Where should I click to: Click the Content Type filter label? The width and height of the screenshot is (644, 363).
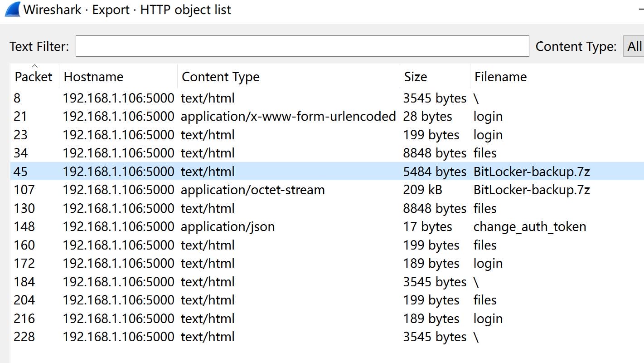(x=576, y=46)
